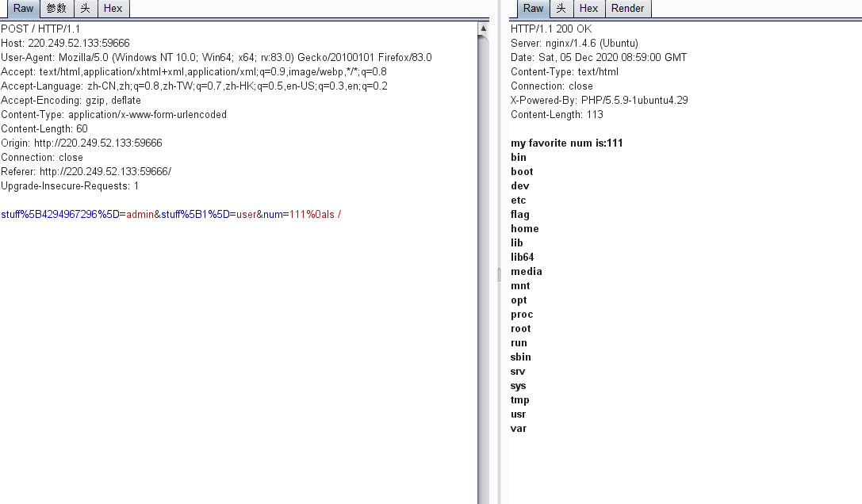Screen dimensions: 862x504
Task: Click the 'POST / HTTP/1.1' request line
Action: [40, 29]
